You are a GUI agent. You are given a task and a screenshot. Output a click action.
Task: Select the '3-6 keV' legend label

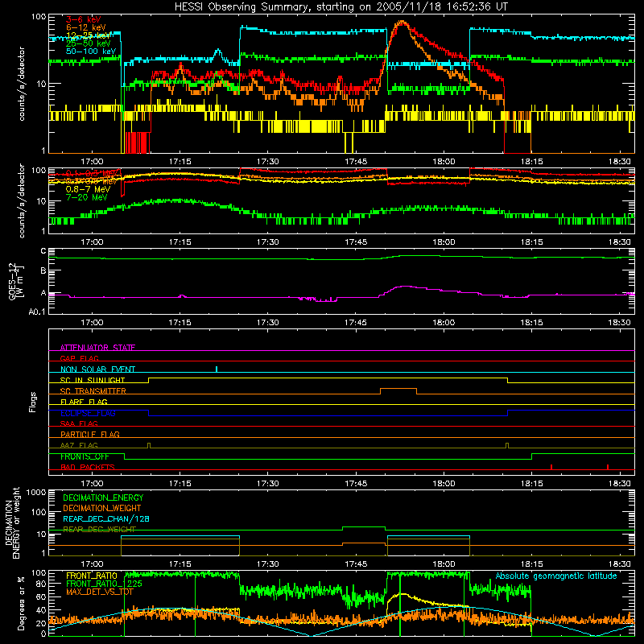(x=84, y=19)
